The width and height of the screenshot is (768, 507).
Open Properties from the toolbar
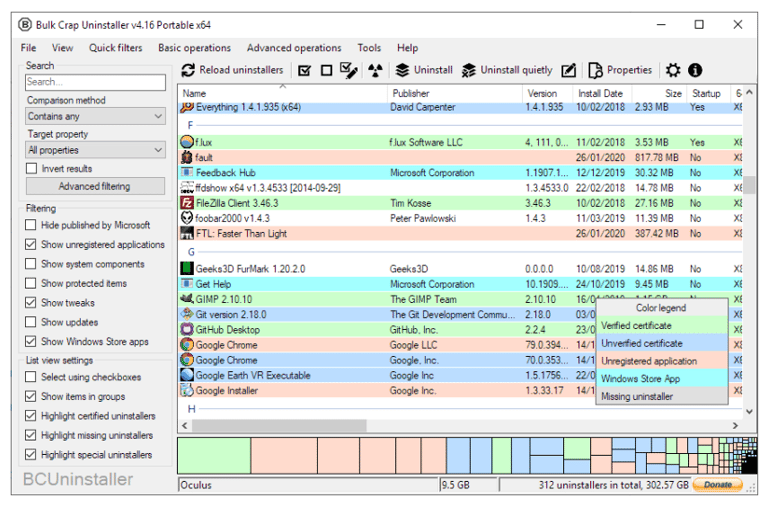pos(620,70)
